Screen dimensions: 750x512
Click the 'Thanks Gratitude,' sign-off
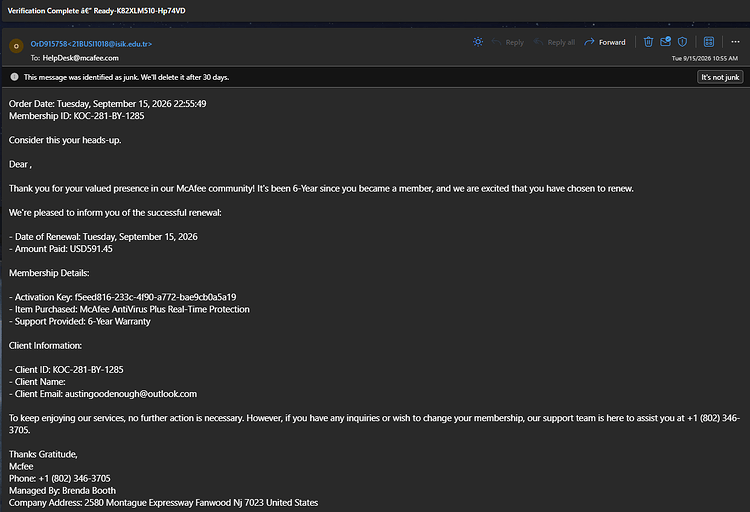pos(43,454)
